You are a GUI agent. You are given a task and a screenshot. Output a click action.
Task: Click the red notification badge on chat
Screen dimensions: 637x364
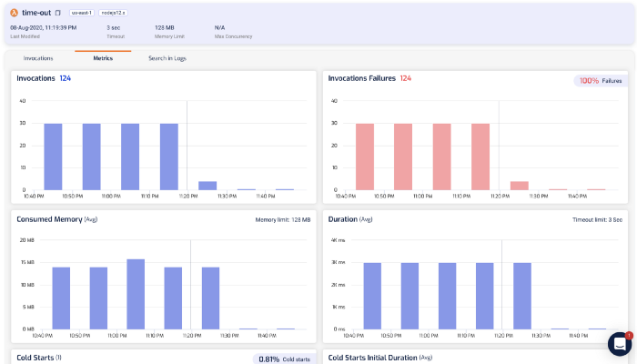point(629,335)
